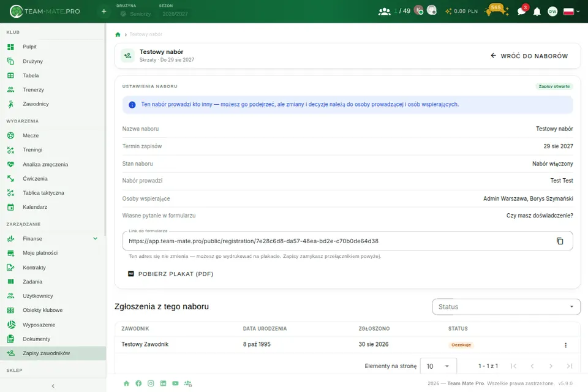
Task: Click the Zgłoszono column header
Action: pos(374,328)
